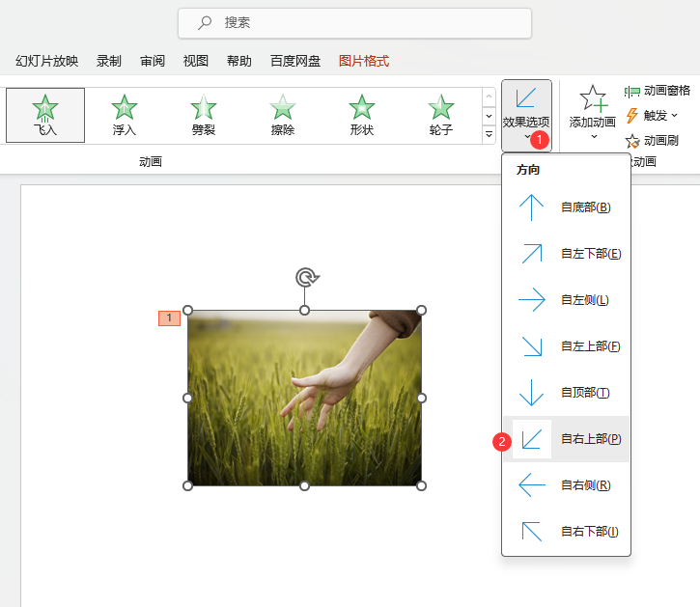
Task: Click the up-left arrow icon for 自右下部
Action: pos(532,532)
